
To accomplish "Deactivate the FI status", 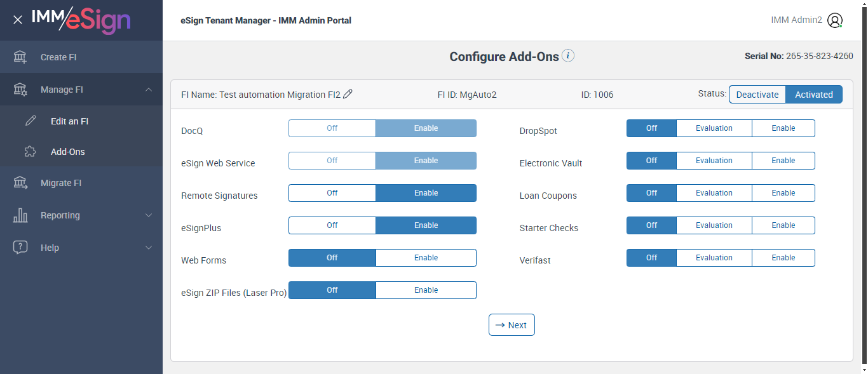I will tap(757, 95).
